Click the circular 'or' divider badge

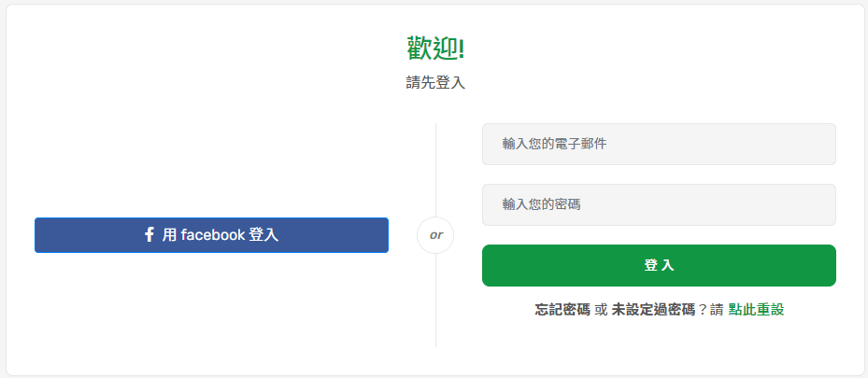tap(435, 235)
